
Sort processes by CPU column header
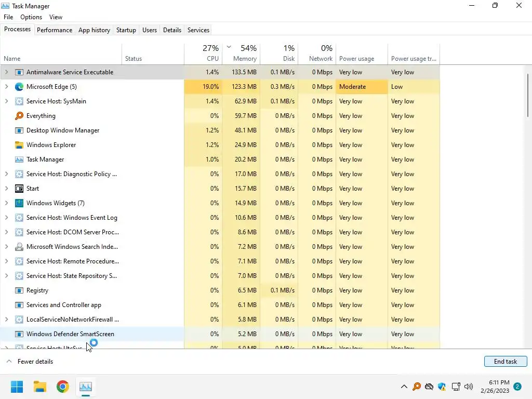(x=204, y=54)
